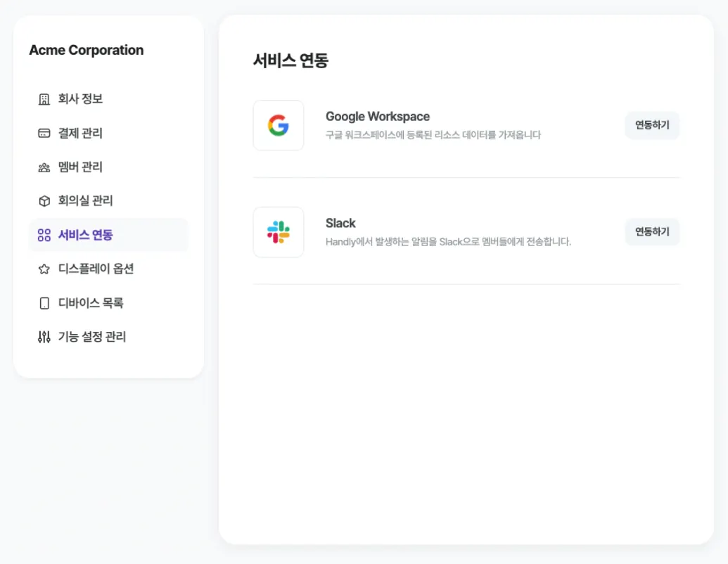Click the Google Workspace title text
728x564 pixels.
(x=378, y=117)
